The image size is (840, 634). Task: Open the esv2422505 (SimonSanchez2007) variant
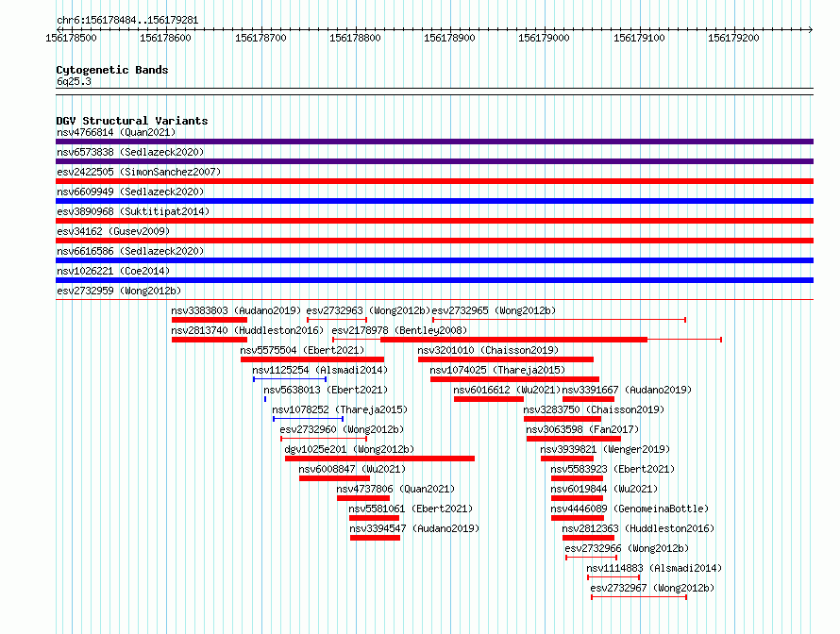click(139, 172)
